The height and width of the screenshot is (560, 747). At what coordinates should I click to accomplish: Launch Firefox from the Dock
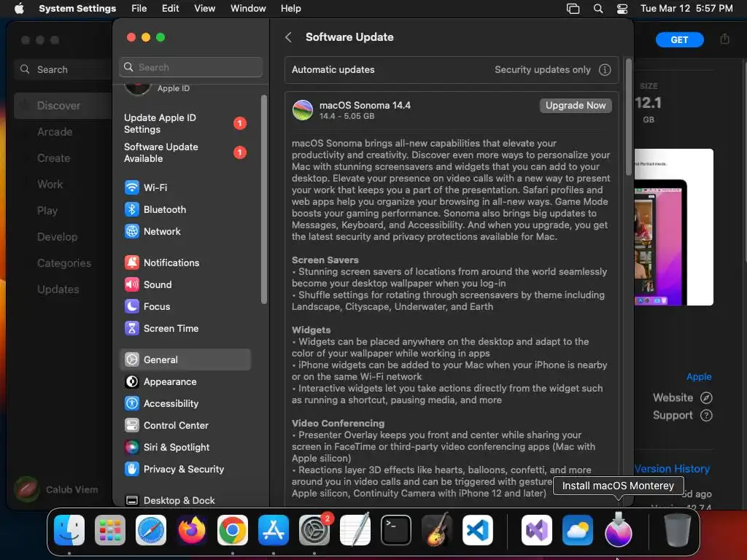[x=192, y=530]
